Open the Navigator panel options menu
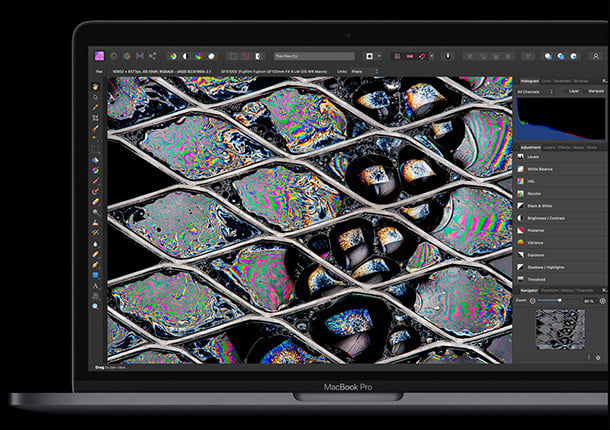This screenshot has height=430, width=610. click(x=604, y=290)
